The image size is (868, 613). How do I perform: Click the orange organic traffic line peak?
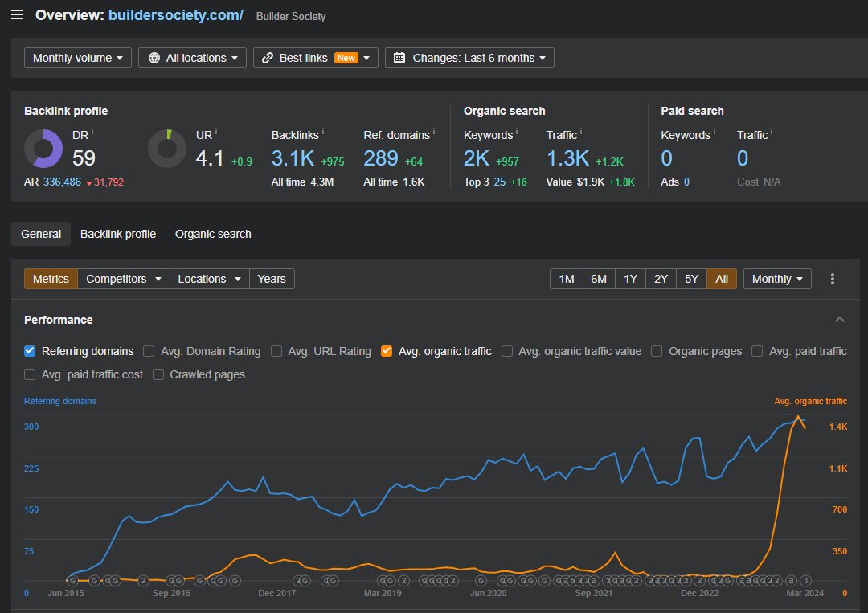point(798,416)
